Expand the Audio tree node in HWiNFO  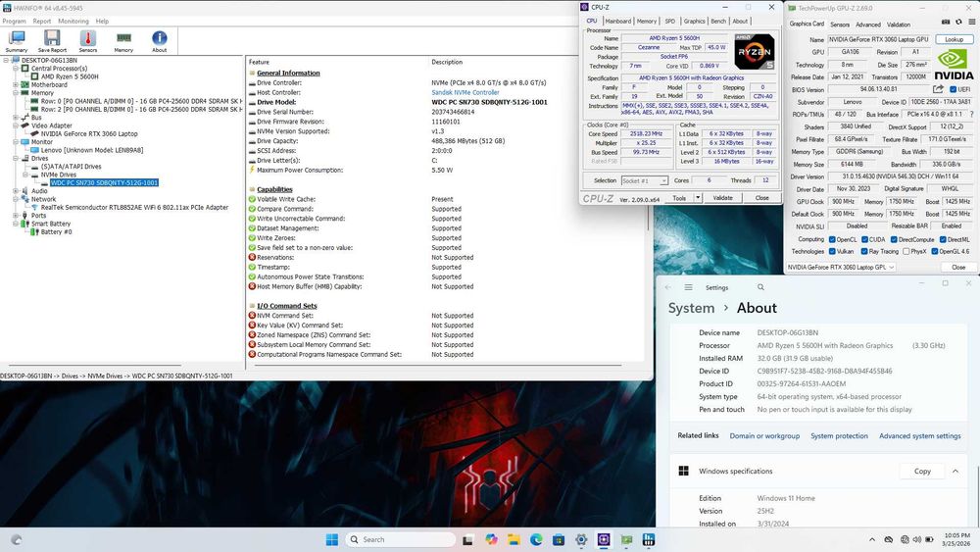point(16,190)
